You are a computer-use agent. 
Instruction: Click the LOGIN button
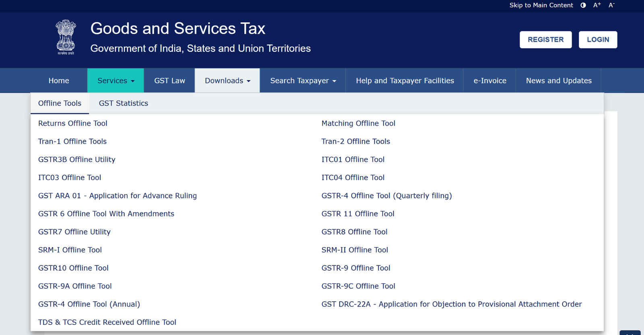click(x=598, y=39)
